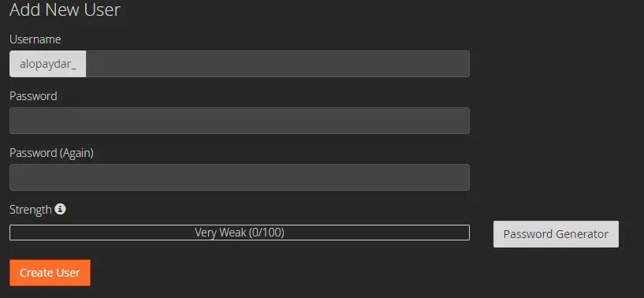Show password strength help via info icon
644x298 pixels.
tap(60, 209)
